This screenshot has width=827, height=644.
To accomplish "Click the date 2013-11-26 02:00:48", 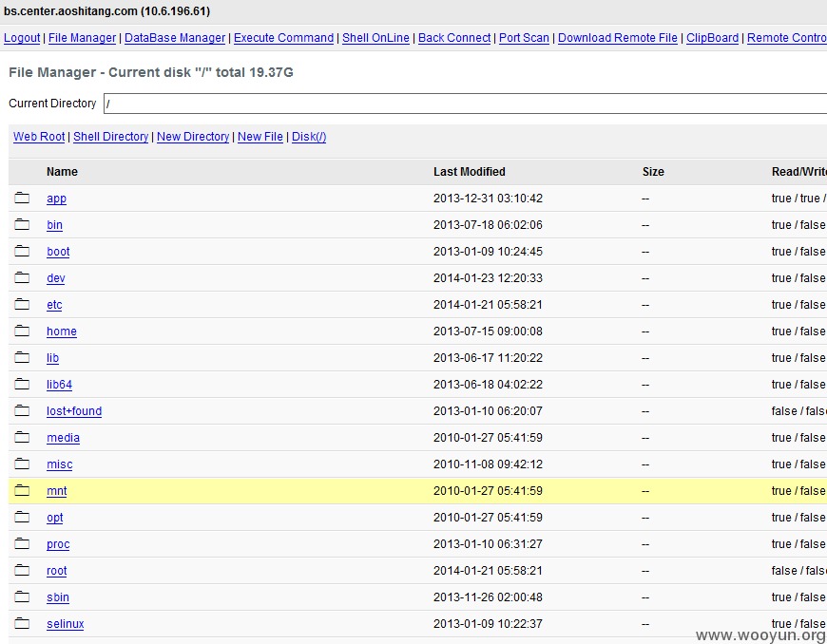I will tap(488, 597).
